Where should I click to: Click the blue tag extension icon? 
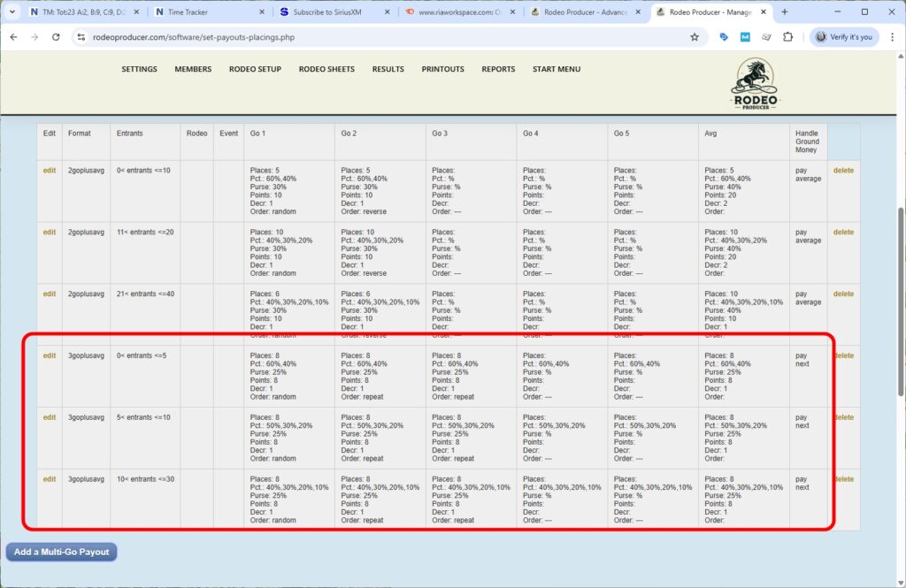[x=724, y=38]
